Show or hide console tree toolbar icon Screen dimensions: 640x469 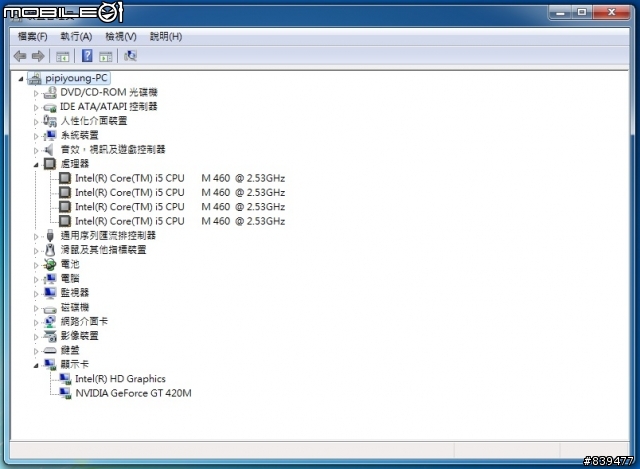pyautogui.click(x=62, y=56)
